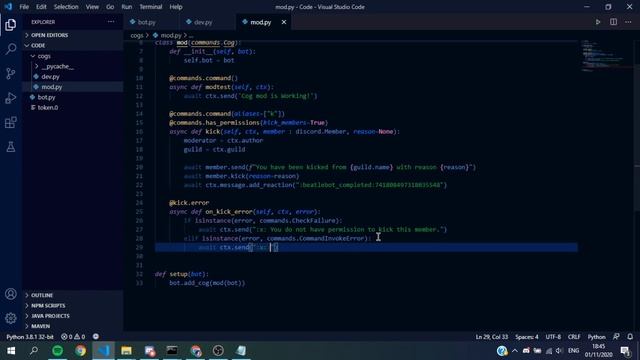Viewport: 640px width, 360px height.
Task: Open notifications bell in status bar
Action: (x=630, y=337)
